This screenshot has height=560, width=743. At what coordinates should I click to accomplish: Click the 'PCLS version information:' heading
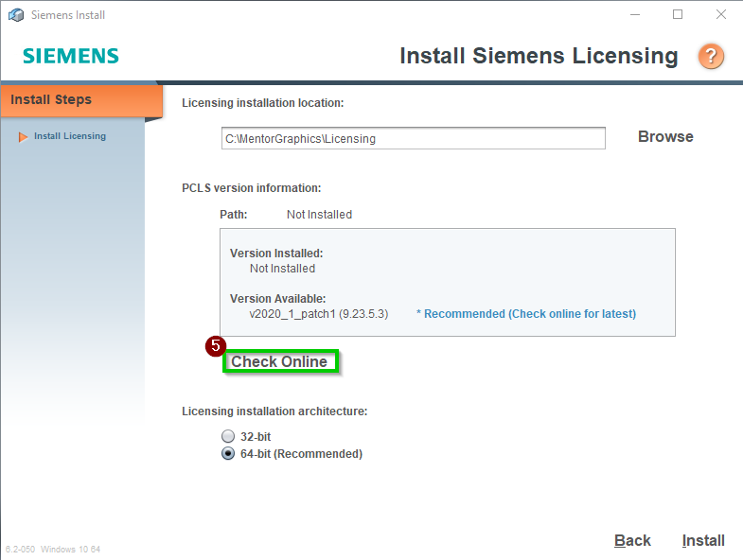tap(251, 188)
